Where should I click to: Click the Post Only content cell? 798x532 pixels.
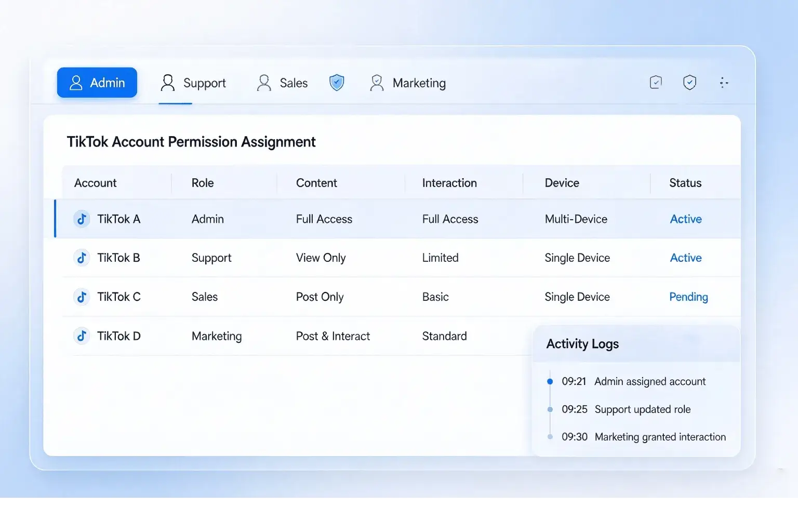[320, 297]
